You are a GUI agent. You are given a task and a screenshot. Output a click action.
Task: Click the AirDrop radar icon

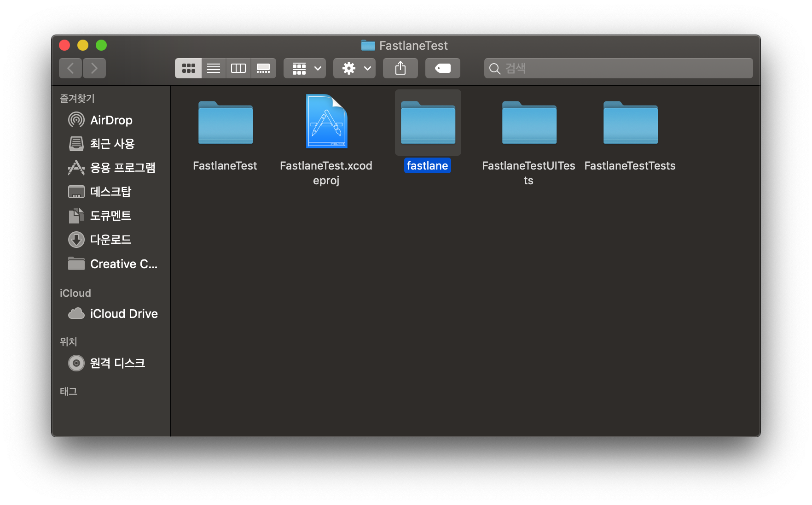tap(76, 120)
